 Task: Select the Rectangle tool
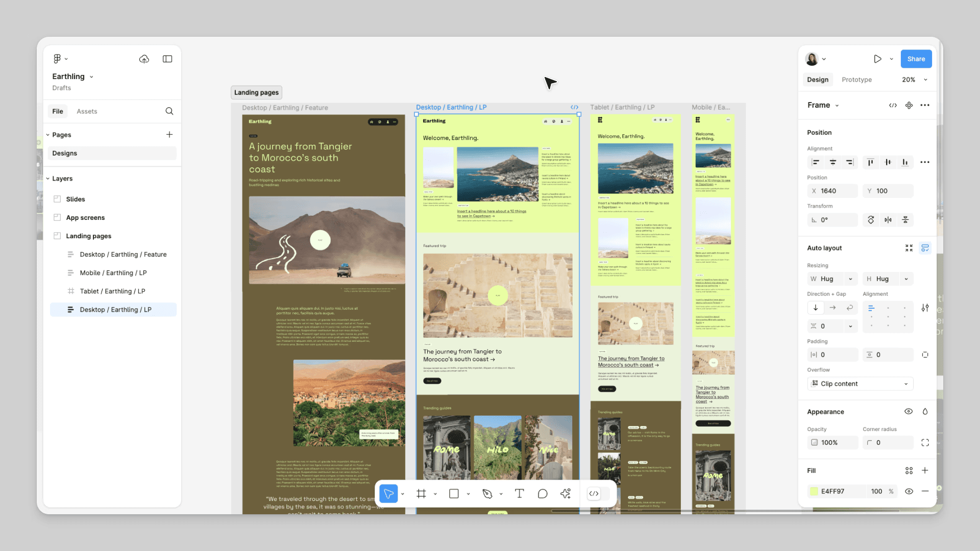(x=454, y=494)
